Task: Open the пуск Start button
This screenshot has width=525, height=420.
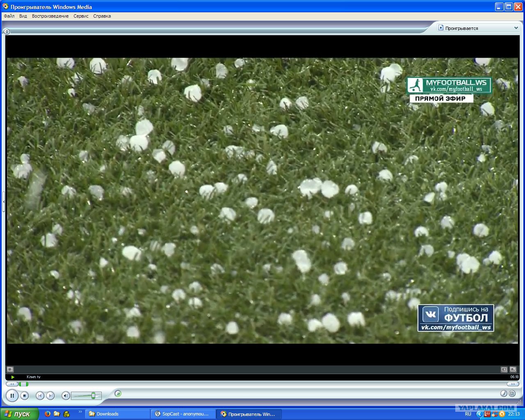Action: point(19,414)
